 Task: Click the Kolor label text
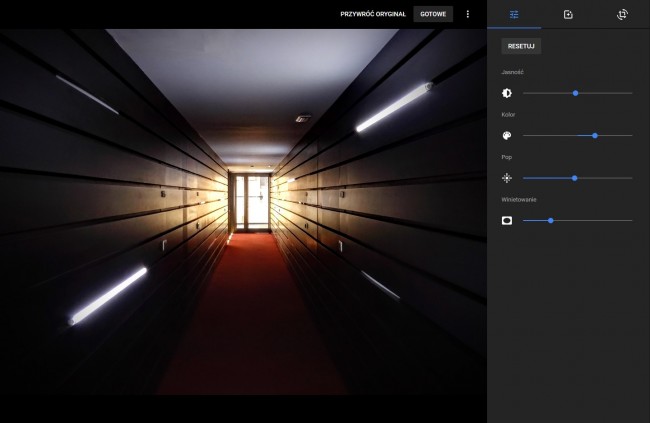[508, 115]
